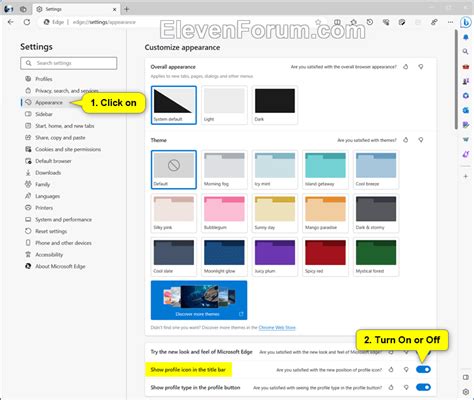
Task: Open the Microsoft 365 sidebar icon
Action: pyautogui.click(x=466, y=96)
